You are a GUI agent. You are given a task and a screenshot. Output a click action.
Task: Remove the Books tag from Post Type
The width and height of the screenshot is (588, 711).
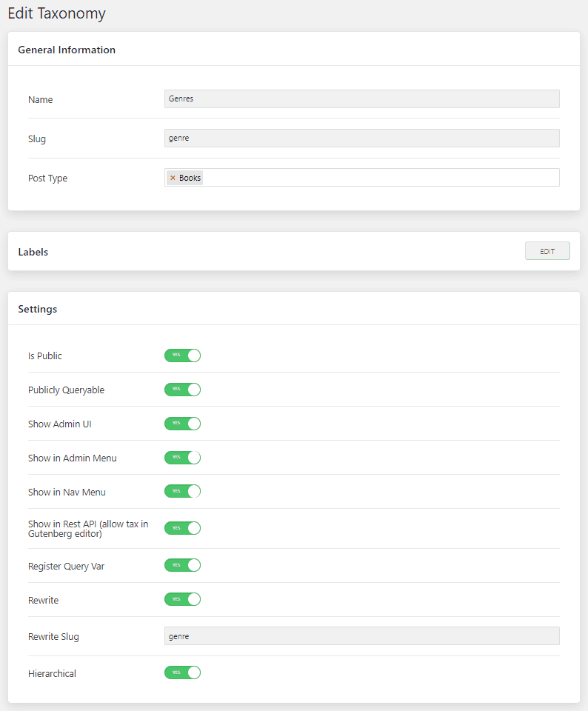(x=173, y=178)
